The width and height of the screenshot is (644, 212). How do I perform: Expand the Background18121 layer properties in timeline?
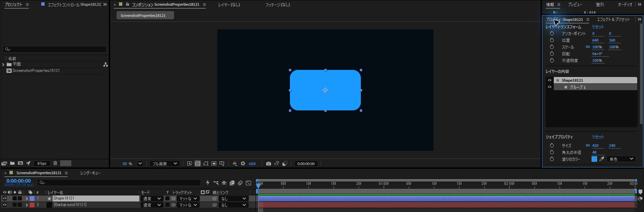click(x=27, y=205)
